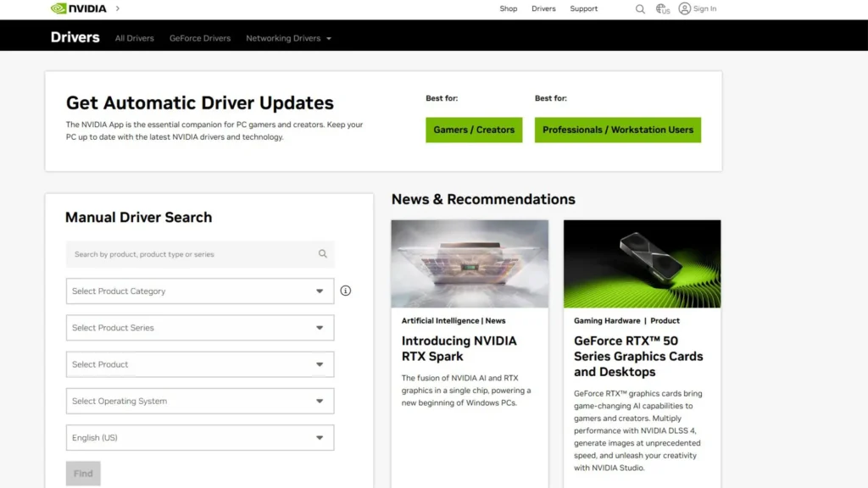Open the site search magnifier icon in header
This screenshot has width=868, height=488.
pos(640,8)
